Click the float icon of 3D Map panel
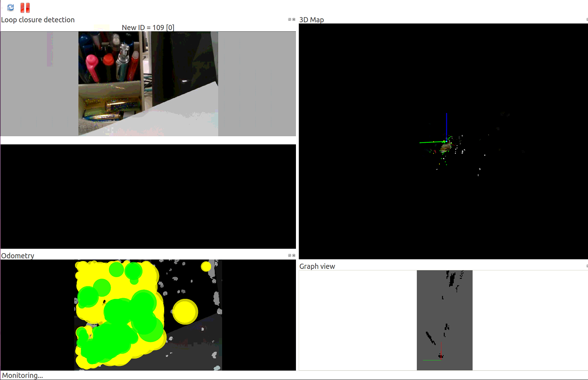 pyautogui.click(x=587, y=19)
